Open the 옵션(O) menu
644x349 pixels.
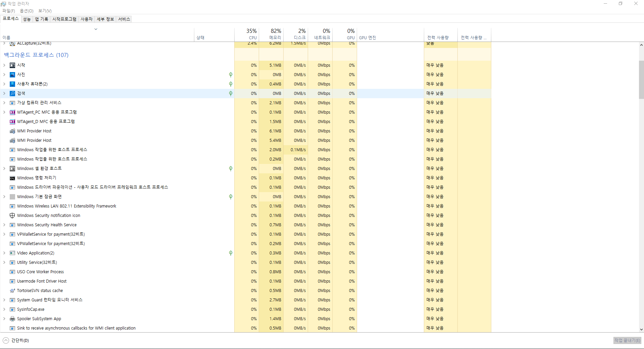(27, 11)
